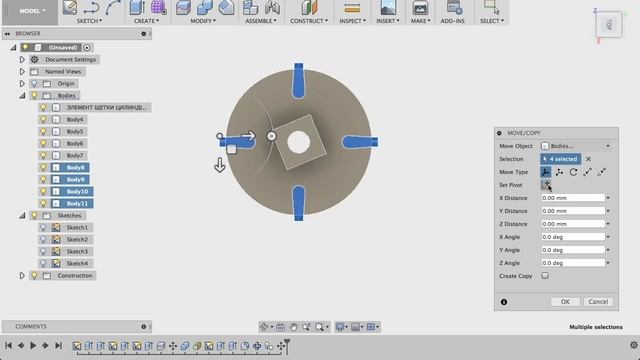
Task: Click the 3D Print Make icon
Action: (x=420, y=7)
